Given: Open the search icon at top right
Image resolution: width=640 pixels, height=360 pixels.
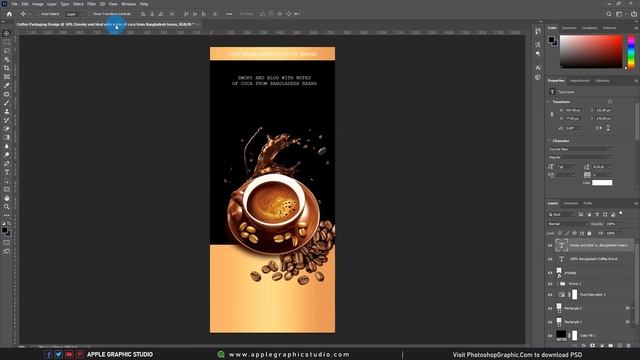Looking at the screenshot, I should tap(609, 14).
